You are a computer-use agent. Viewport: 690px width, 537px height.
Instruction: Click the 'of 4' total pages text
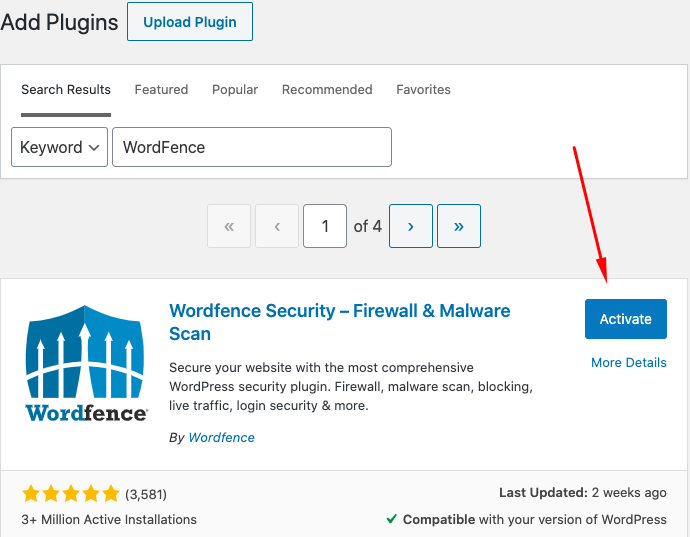[x=367, y=226]
